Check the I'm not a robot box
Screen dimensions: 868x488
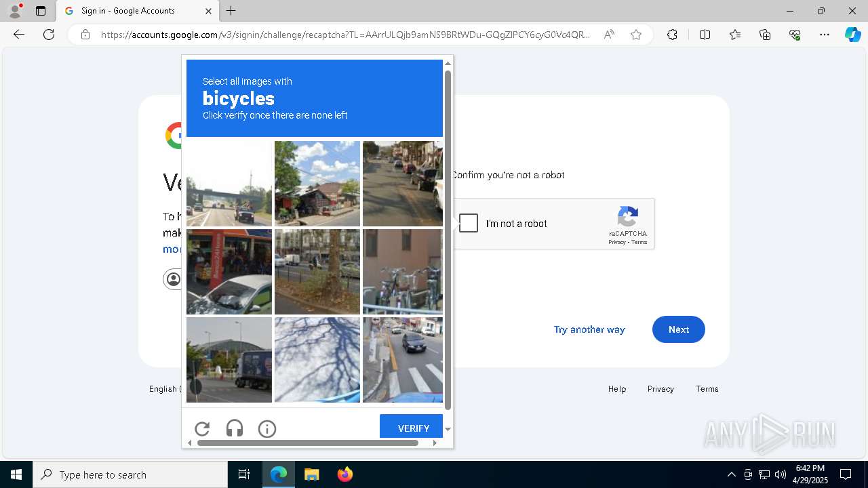[x=469, y=223]
